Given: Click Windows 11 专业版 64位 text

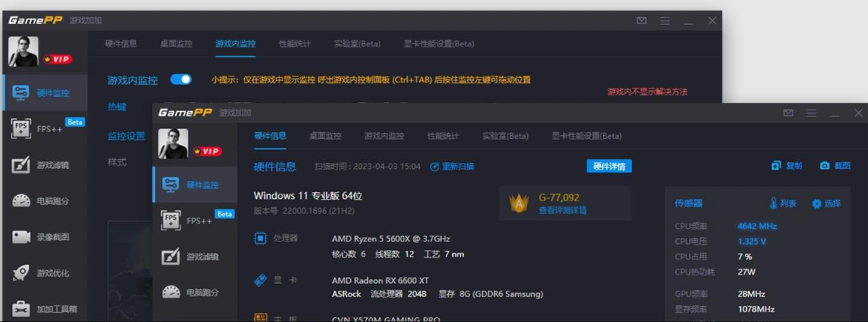Looking at the screenshot, I should point(308,196).
